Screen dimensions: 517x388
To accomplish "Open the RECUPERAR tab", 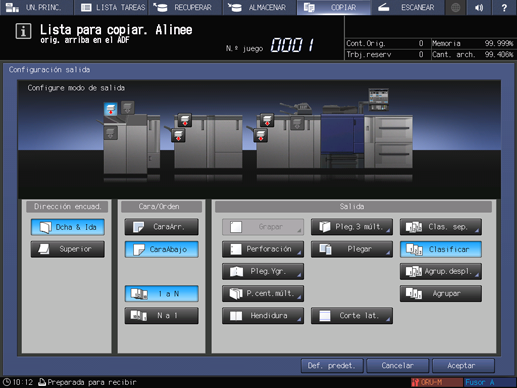I will [x=185, y=7].
